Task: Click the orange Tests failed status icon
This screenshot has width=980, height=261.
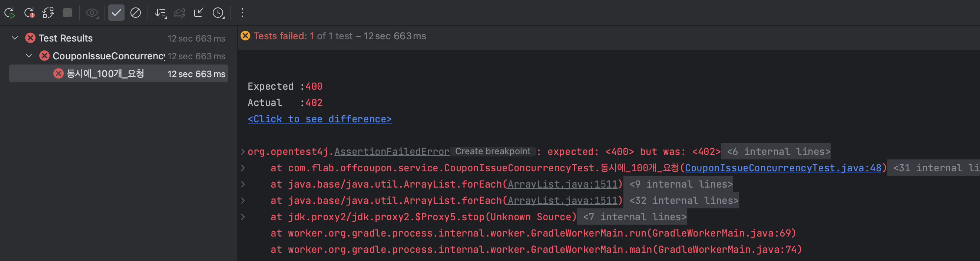Action: click(x=245, y=36)
